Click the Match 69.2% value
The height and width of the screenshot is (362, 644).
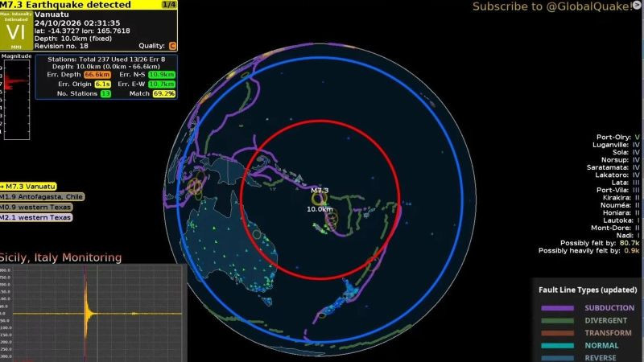164,93
